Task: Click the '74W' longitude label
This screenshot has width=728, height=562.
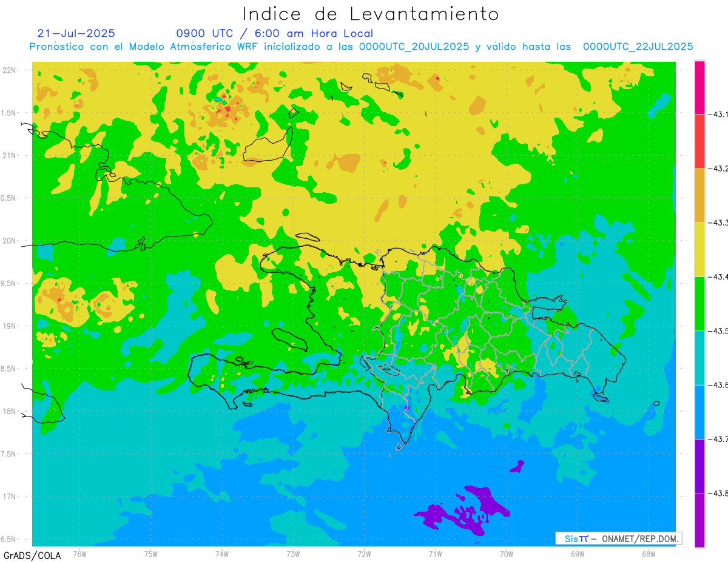Action: pos(222,554)
